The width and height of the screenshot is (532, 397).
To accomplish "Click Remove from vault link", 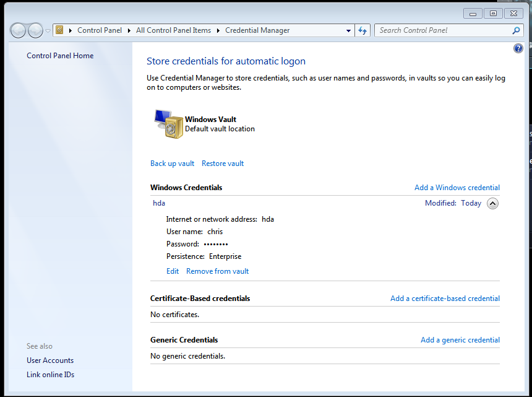I will 217,271.
